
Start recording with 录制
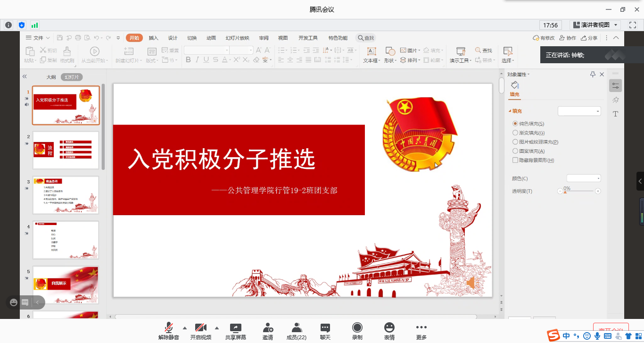pos(357,331)
